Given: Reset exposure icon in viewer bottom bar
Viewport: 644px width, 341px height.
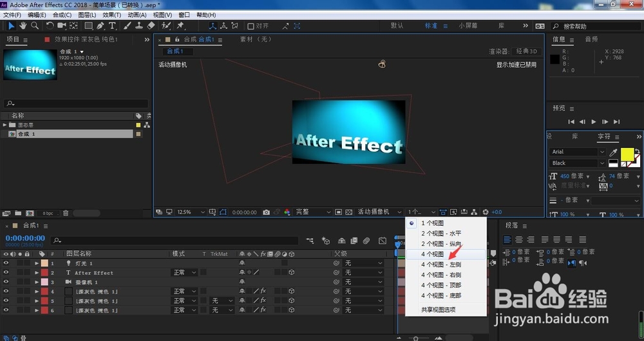Looking at the screenshot, I should pyautogui.click(x=486, y=212).
